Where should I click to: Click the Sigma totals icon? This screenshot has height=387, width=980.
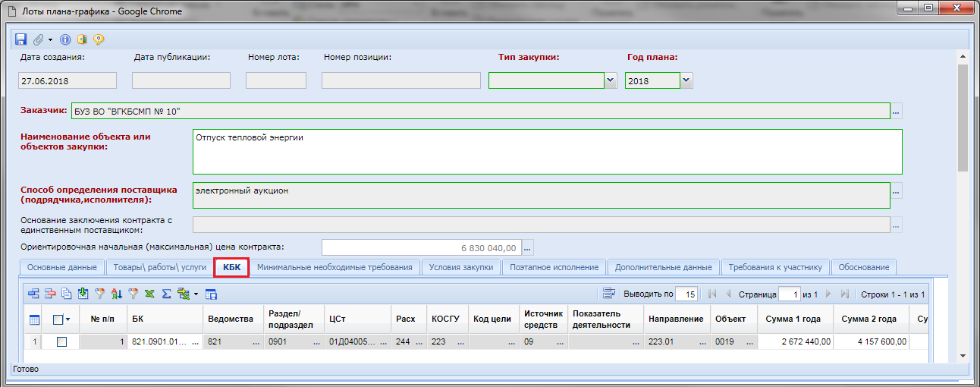pos(166,294)
